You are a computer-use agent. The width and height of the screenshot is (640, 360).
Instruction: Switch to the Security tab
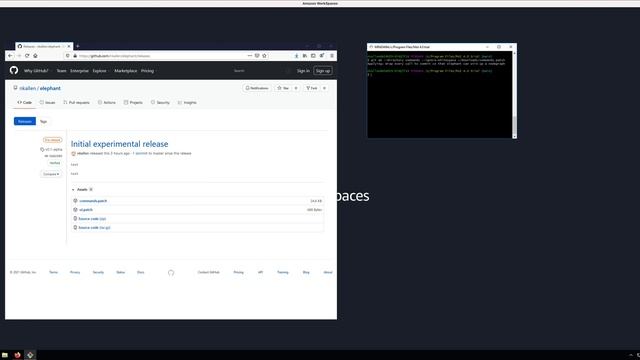(x=160, y=102)
